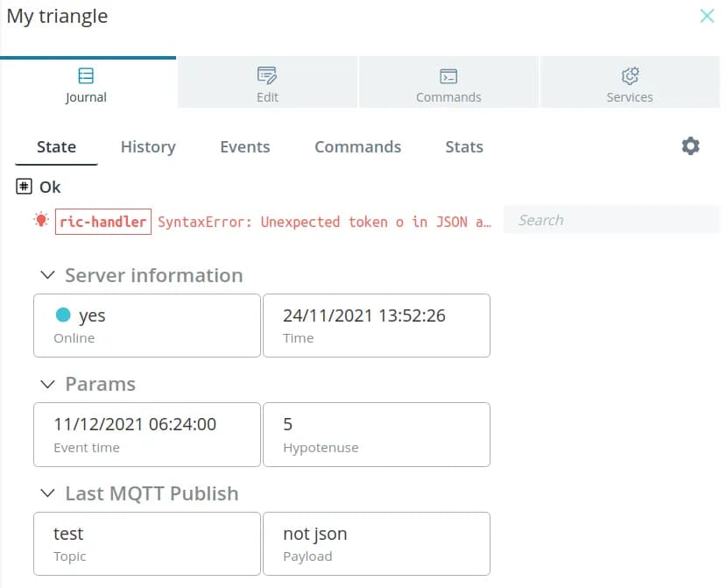Screen dimensions: 727x588
Task: Click the red lightbulb error icon
Action: 40,221
